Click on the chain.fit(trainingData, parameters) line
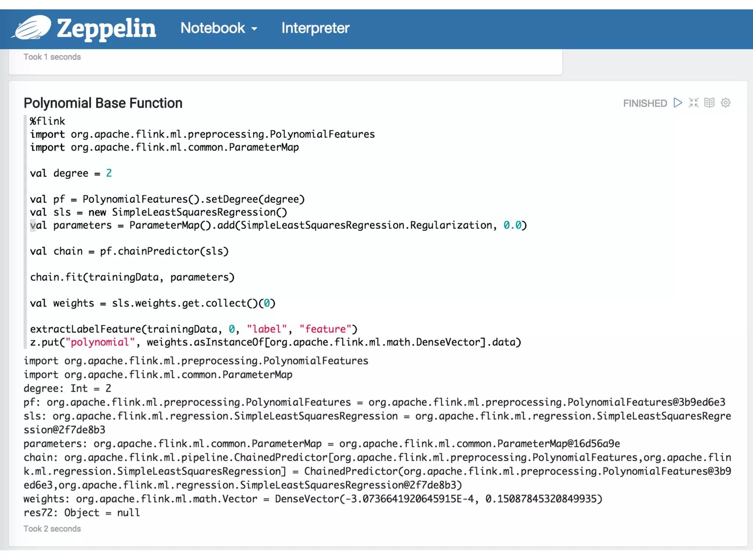 [x=132, y=277]
